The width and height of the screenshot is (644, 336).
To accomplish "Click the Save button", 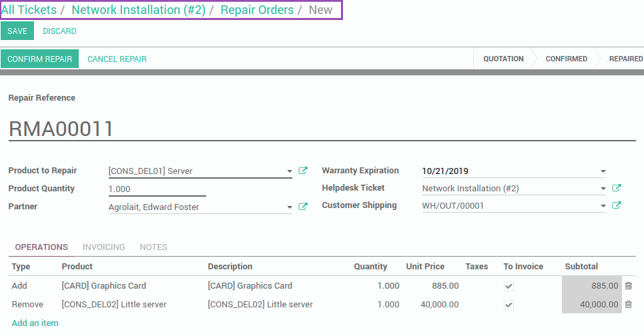I will (x=17, y=31).
